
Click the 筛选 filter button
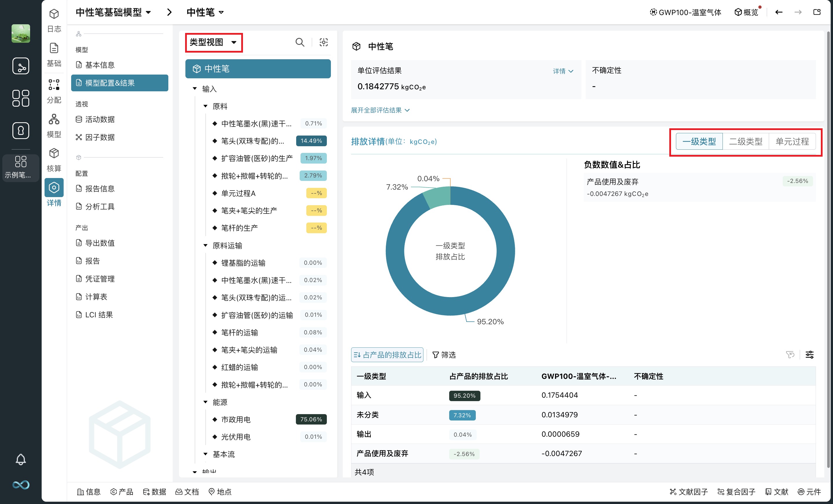444,355
